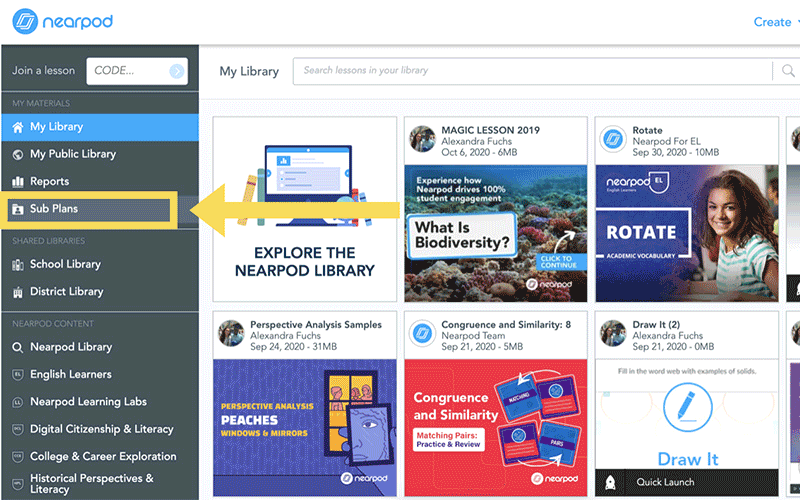The image size is (800, 500).
Task: Click Congruence and Similarity Nearpod avatar
Action: pos(422,333)
